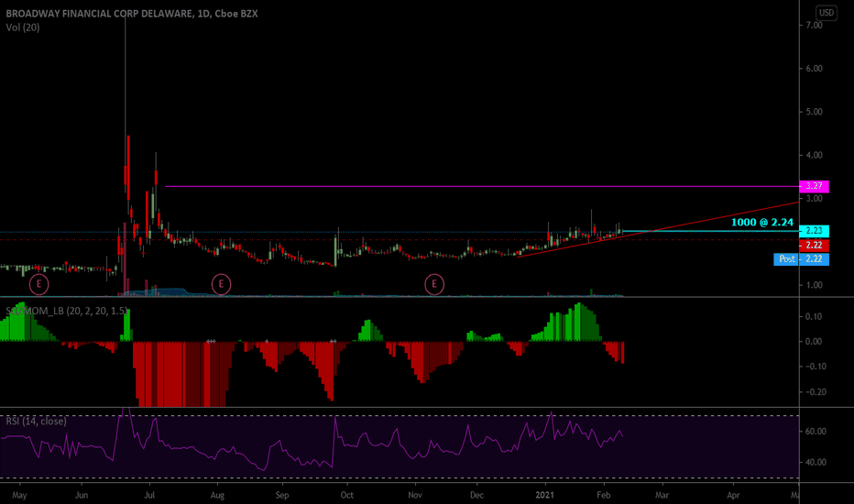
Task: Click the USD currency button
Action: (x=827, y=13)
